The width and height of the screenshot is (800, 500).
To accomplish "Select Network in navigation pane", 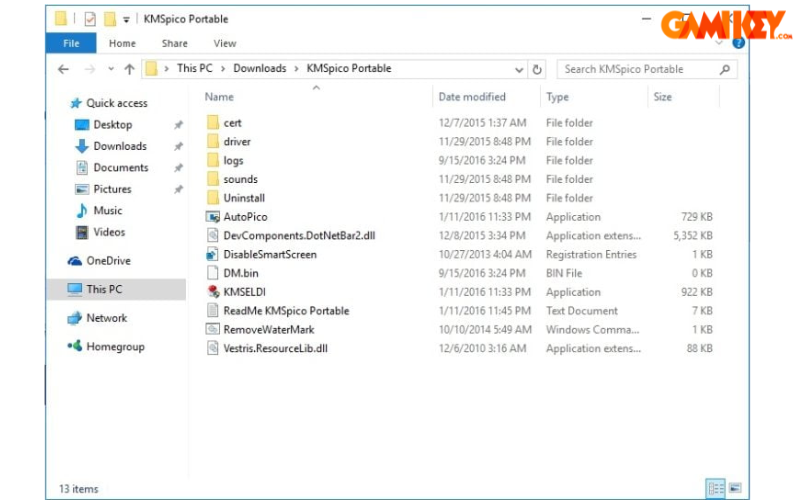I will pyautogui.click(x=107, y=318).
